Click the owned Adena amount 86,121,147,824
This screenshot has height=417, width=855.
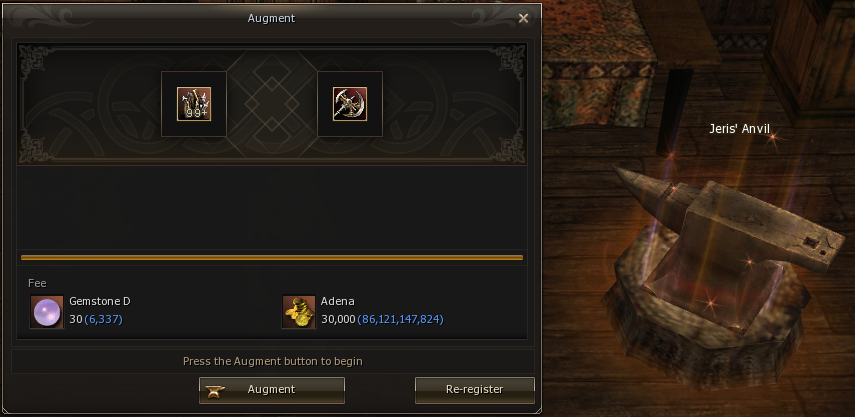pyautogui.click(x=400, y=319)
